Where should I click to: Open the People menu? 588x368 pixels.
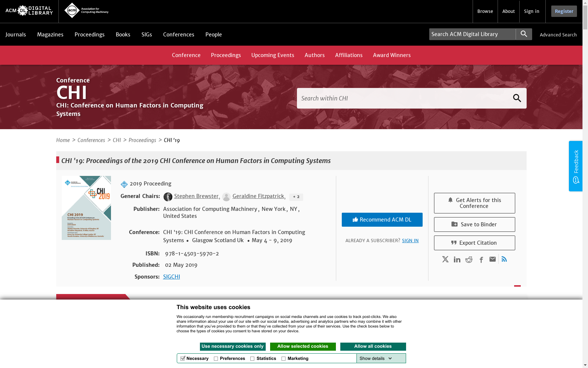coord(214,35)
